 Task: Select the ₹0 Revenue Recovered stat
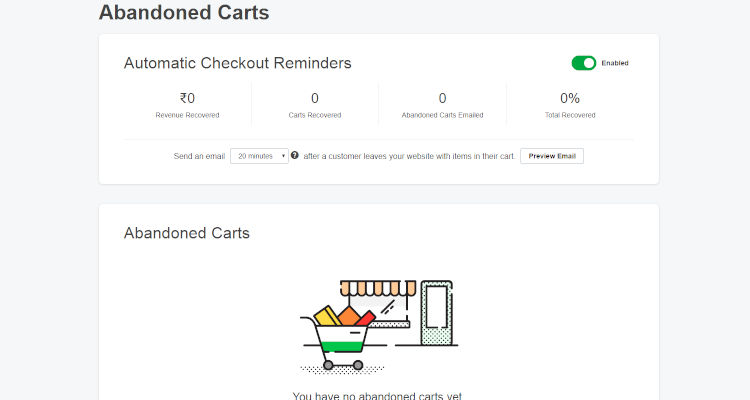[x=187, y=104]
